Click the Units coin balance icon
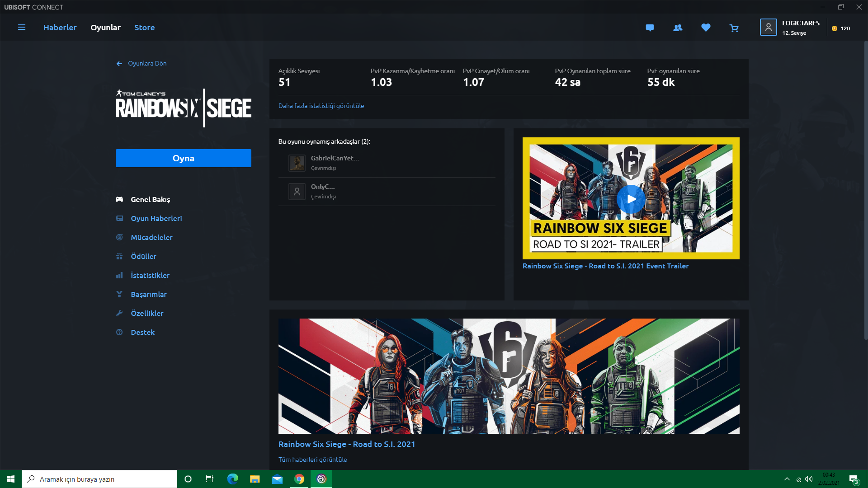Screen dimensions: 868x488 835,28
